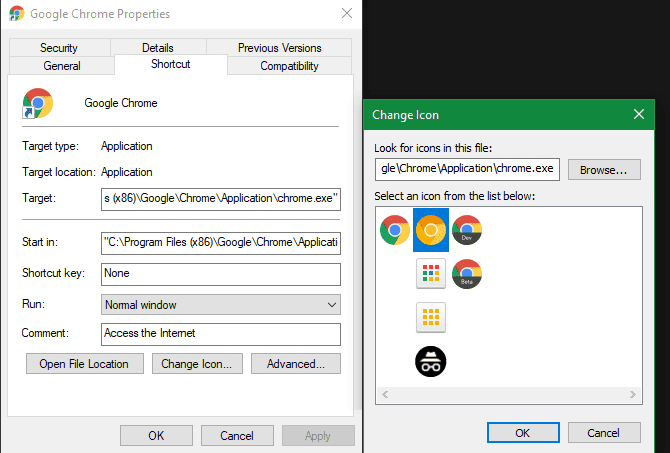Close the Change Icon dialog
Viewport: 670px width, 453px height.
639,114
